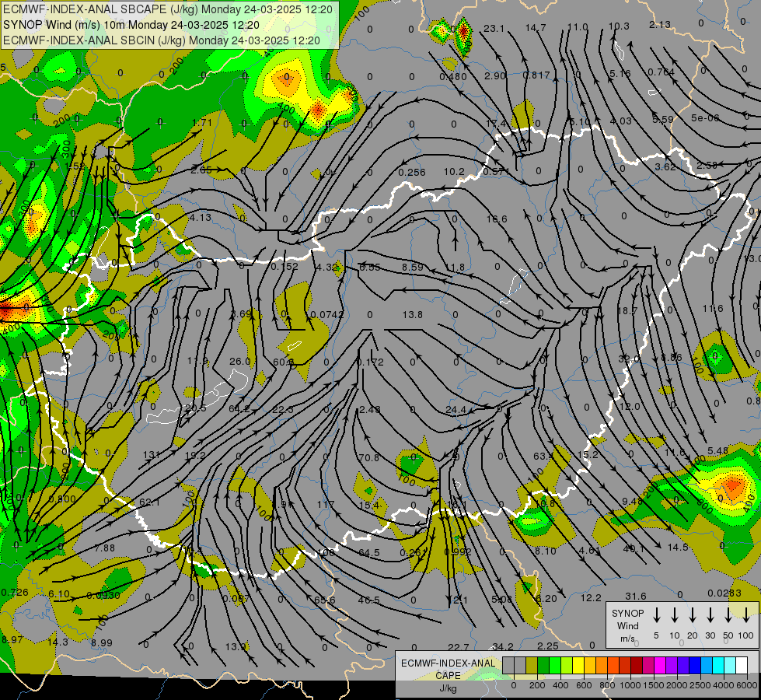Screen dimensions: 761x700
Task: Click the map value 19.2
Action: pos(195,456)
